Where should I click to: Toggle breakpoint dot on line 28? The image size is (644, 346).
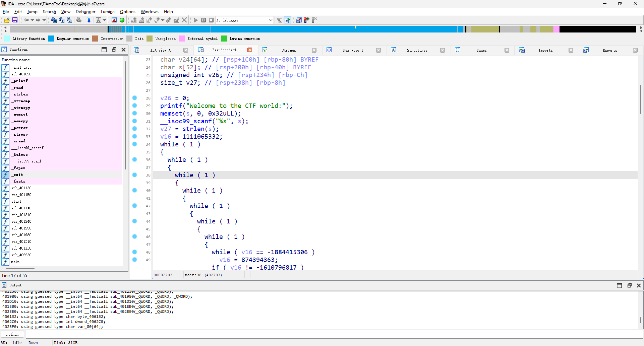click(134, 98)
